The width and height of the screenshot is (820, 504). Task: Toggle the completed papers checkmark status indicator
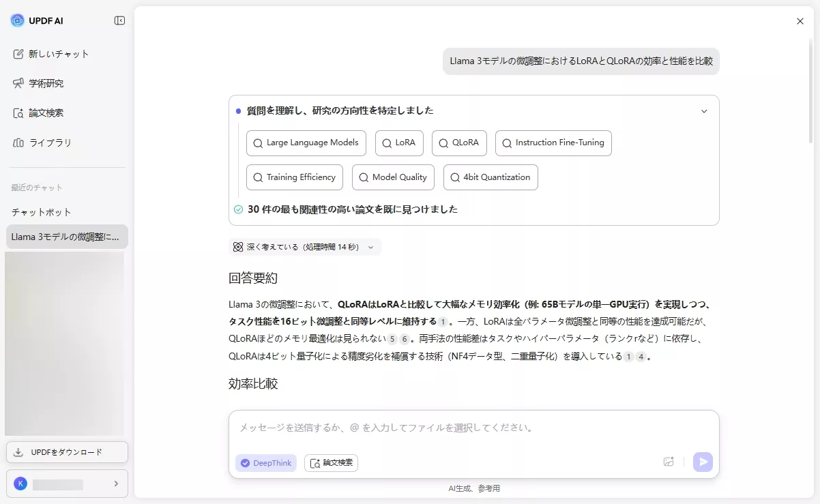pyautogui.click(x=237, y=209)
